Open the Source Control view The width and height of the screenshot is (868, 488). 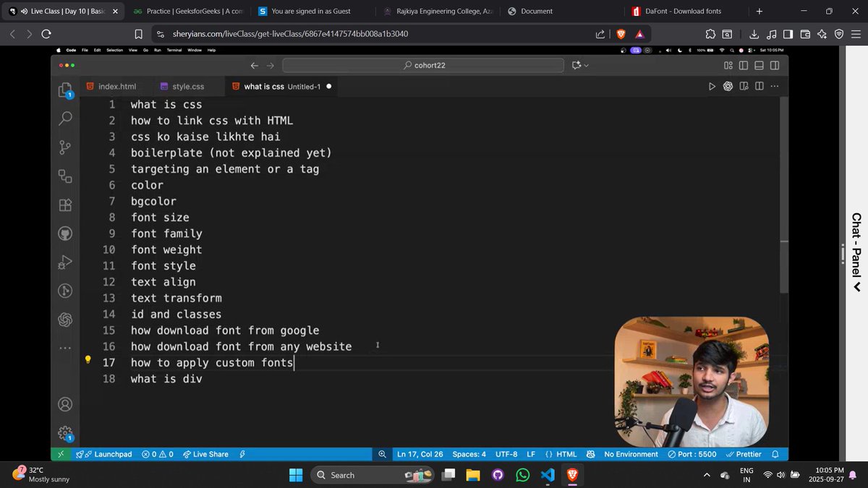click(x=65, y=147)
